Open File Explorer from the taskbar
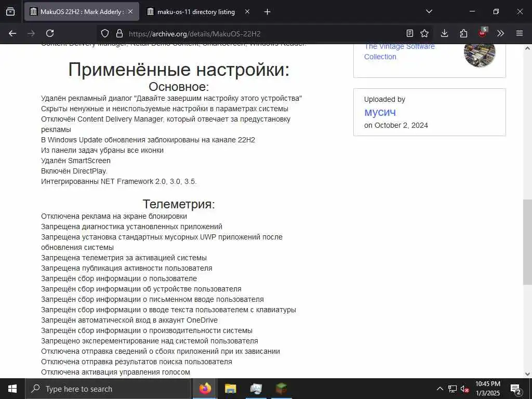This screenshot has height=399, width=532. pos(230,389)
